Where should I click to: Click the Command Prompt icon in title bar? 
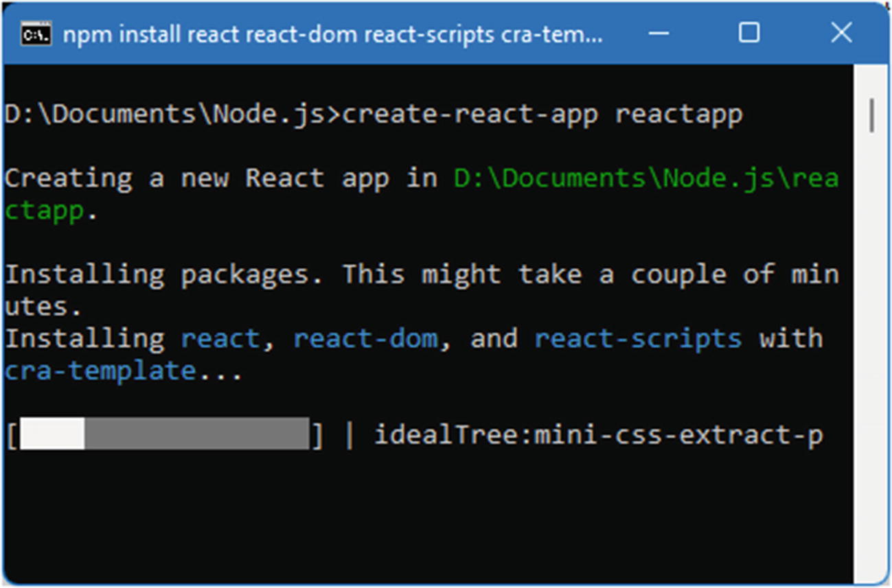click(35, 34)
